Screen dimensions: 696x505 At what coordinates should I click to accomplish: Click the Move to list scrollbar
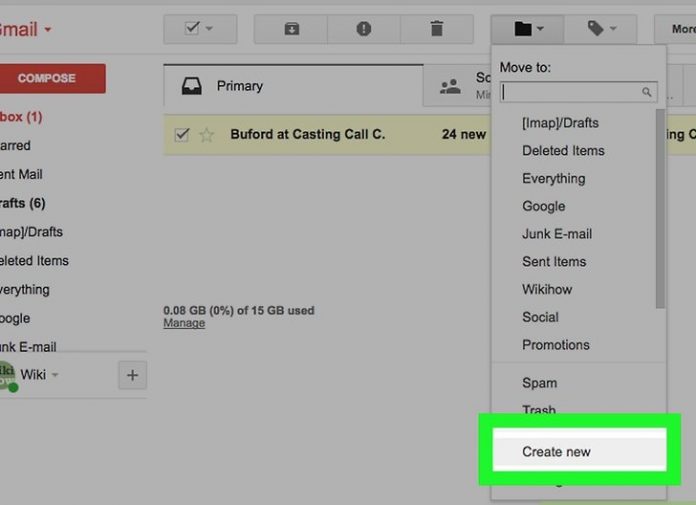click(x=659, y=208)
